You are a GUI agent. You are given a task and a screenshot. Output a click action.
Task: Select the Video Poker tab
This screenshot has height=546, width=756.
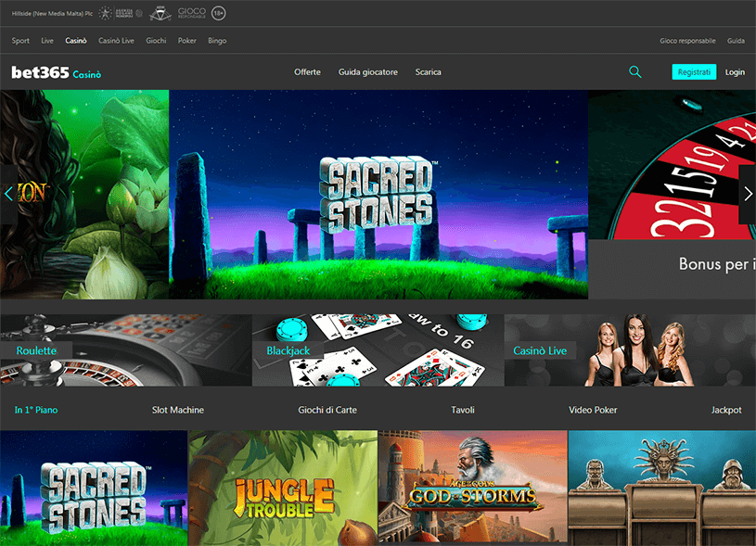pos(593,410)
